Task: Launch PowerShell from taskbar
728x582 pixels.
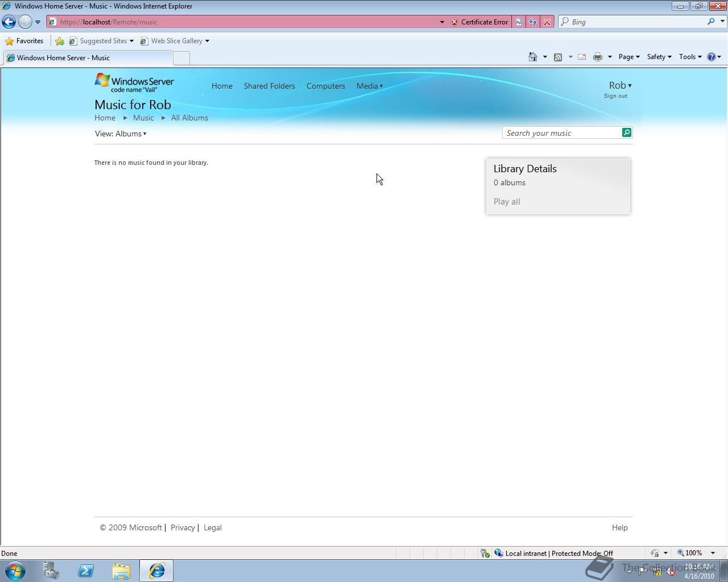Action: [x=86, y=571]
